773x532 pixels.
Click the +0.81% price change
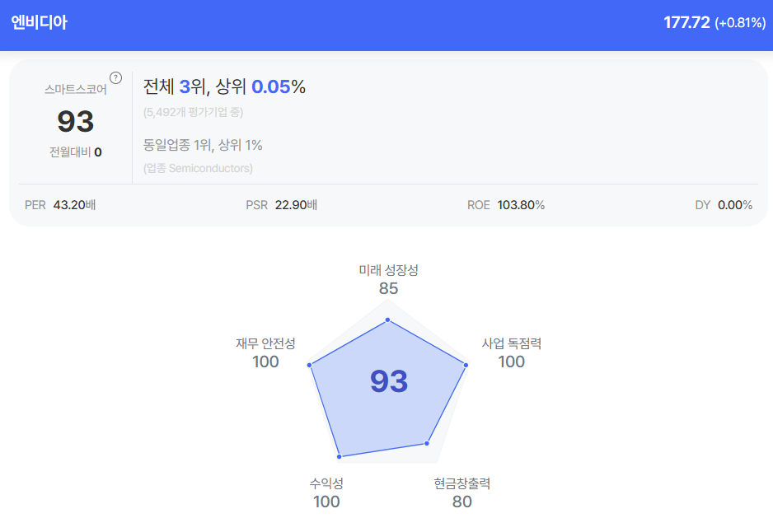[740, 23]
